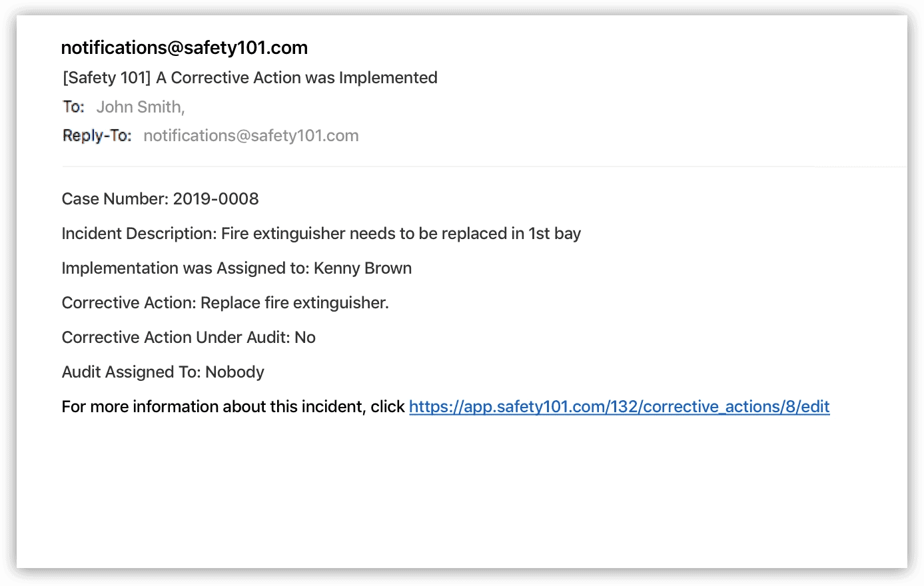This screenshot has height=586, width=924.
Task: Click sender address notifications@safety101.com heading
Action: click(185, 48)
